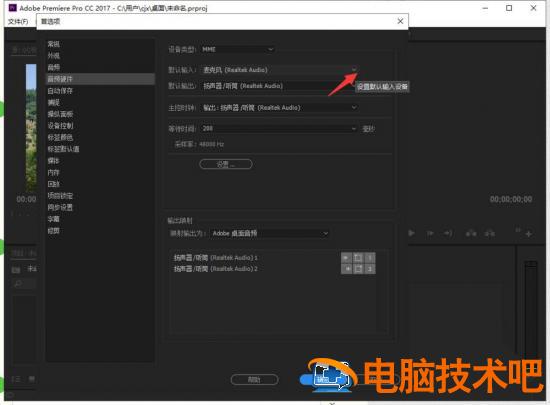Select 回放 preferences category

(x=54, y=184)
